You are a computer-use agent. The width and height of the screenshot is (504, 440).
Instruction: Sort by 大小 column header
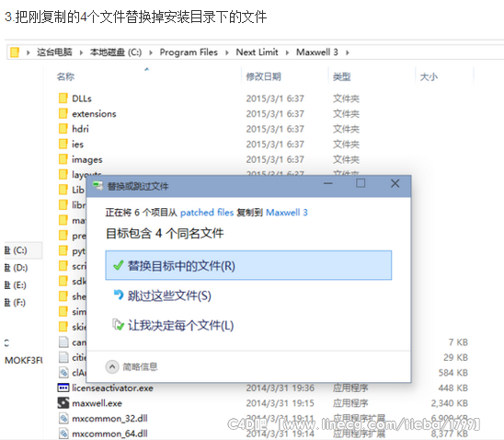point(429,76)
